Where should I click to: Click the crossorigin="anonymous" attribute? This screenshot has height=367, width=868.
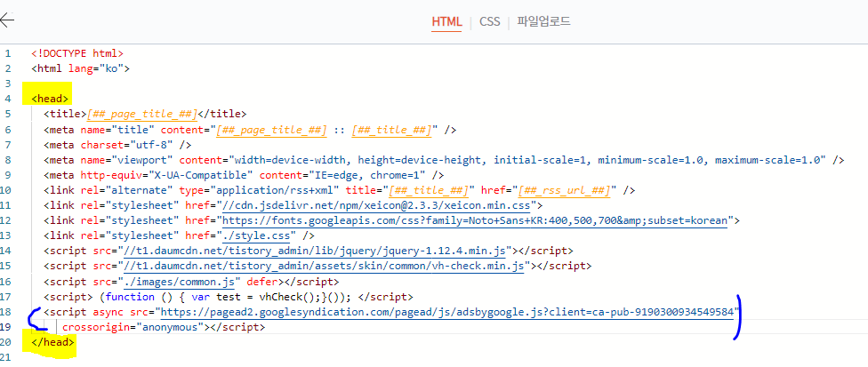(133, 328)
